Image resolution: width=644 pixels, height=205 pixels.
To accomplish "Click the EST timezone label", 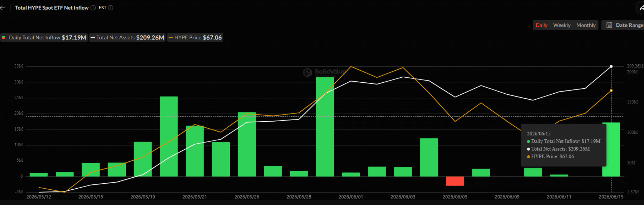I will 102,8.
